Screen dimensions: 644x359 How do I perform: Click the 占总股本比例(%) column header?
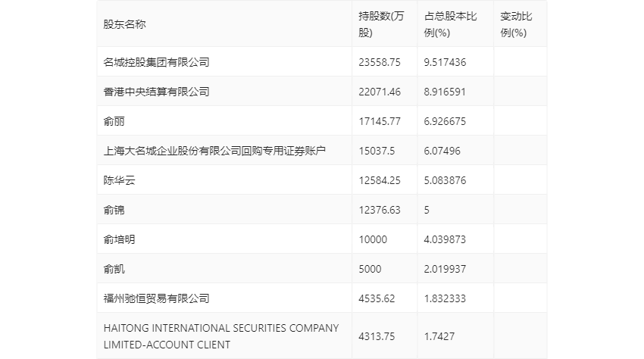coord(450,24)
